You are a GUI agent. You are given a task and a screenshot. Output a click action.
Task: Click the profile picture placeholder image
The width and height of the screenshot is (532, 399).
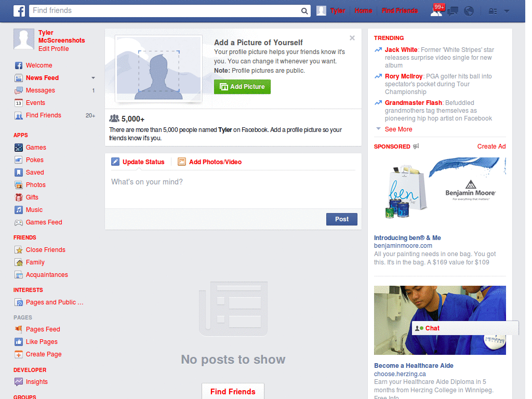tap(159, 69)
